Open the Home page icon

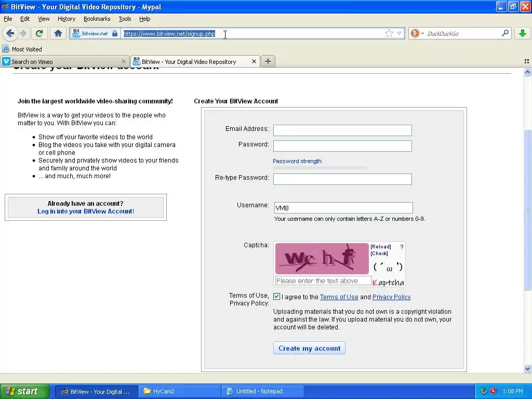pyautogui.click(x=58, y=33)
